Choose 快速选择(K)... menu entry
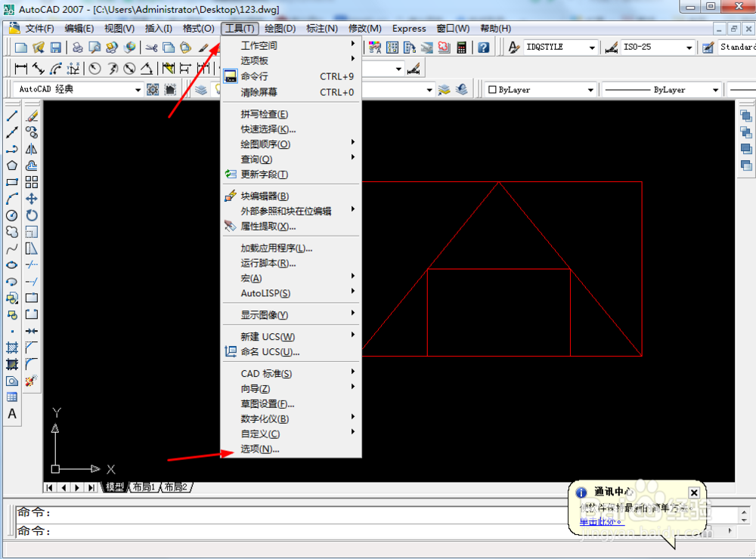Screen dimensions: 756x559 [291, 129]
